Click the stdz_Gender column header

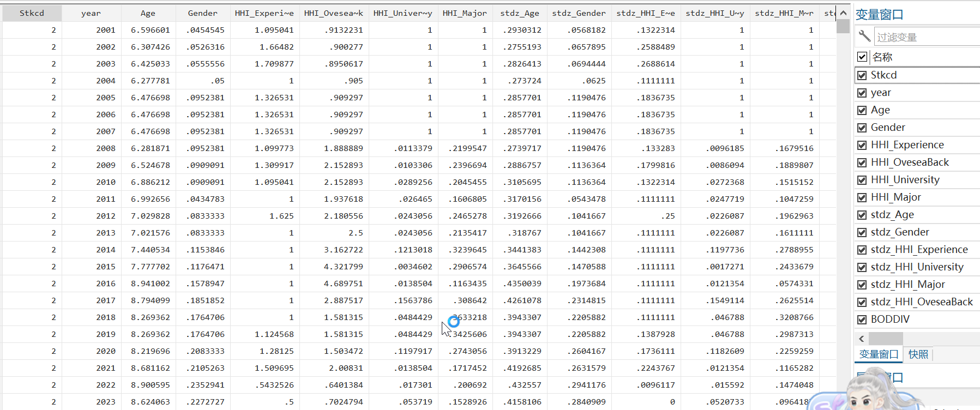(x=579, y=13)
